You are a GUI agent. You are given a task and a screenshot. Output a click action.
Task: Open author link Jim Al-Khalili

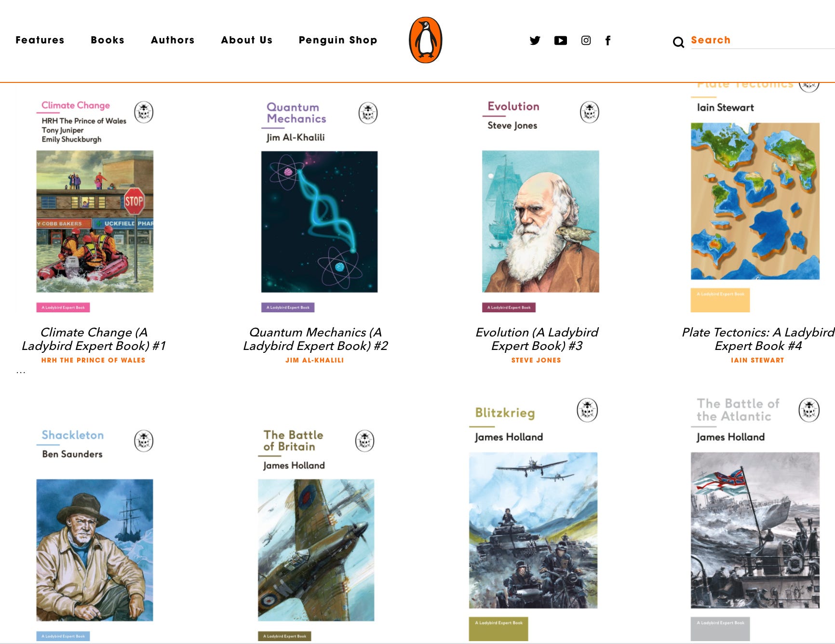pyautogui.click(x=314, y=360)
